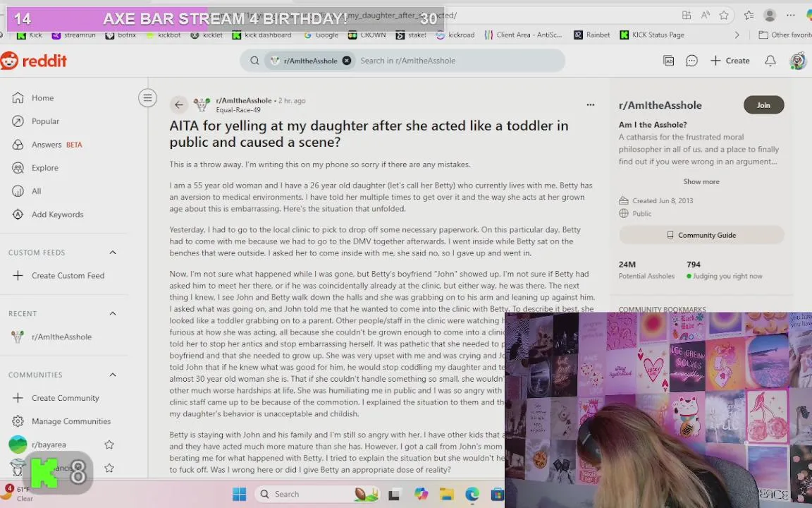Image resolution: width=812 pixels, height=508 pixels.
Task: Open Microsoft Edge from taskbar
Action: pyautogui.click(x=472, y=495)
